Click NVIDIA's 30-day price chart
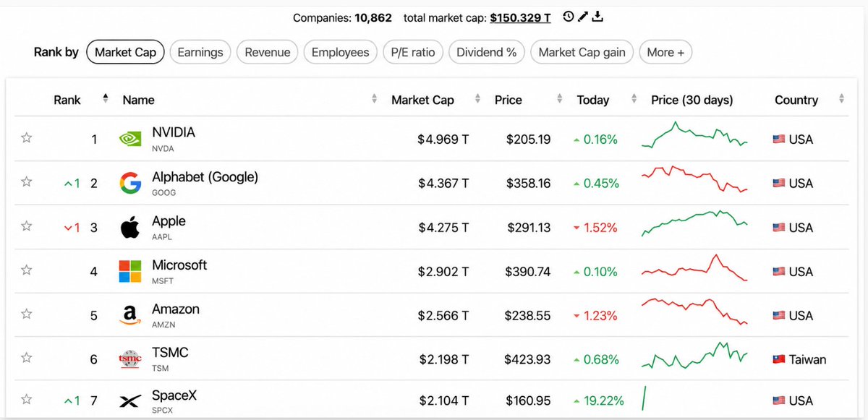Screen dimensions: 868x420 694,136
